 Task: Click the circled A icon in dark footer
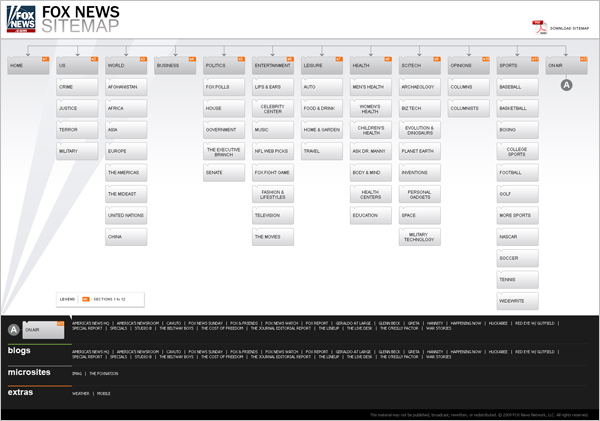[14, 330]
